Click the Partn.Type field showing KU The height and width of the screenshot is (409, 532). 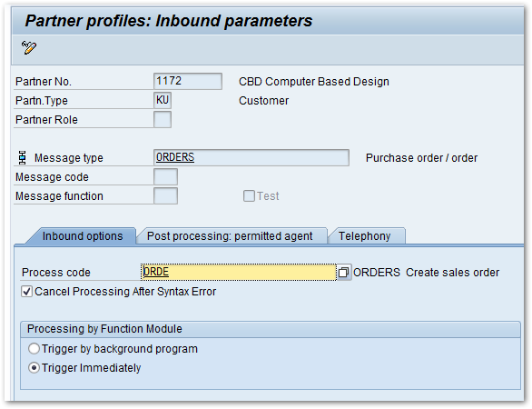pyautogui.click(x=163, y=100)
